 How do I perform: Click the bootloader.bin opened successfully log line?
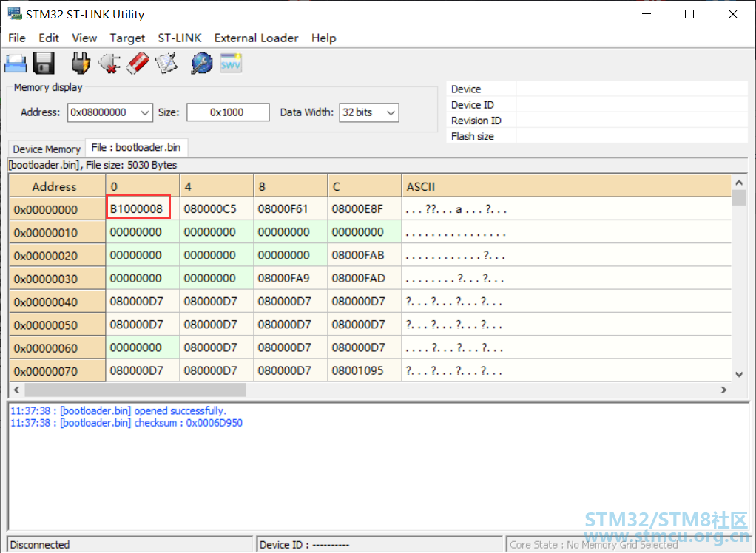tap(118, 411)
